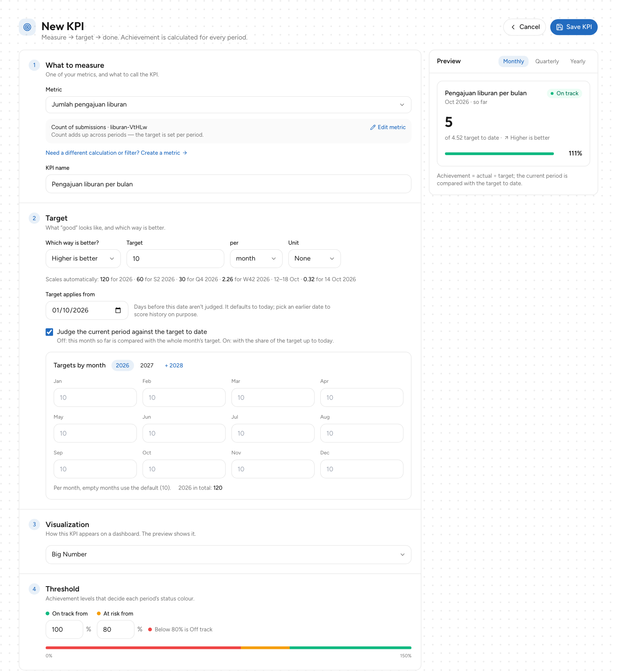Screen dimensions: 617x672
Task: Open the calendar picker icon in the date field
Action: click(x=118, y=310)
